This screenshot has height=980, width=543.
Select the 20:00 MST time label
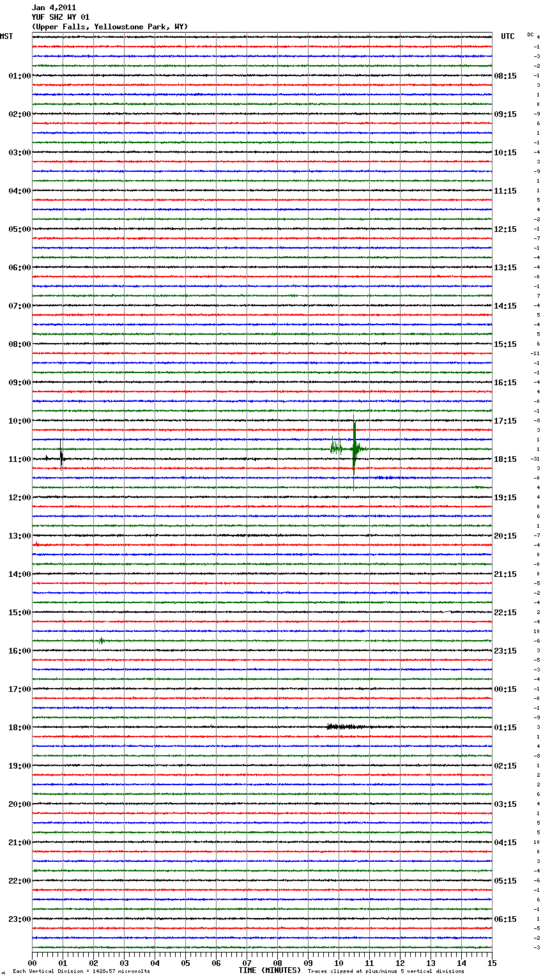pyautogui.click(x=20, y=804)
